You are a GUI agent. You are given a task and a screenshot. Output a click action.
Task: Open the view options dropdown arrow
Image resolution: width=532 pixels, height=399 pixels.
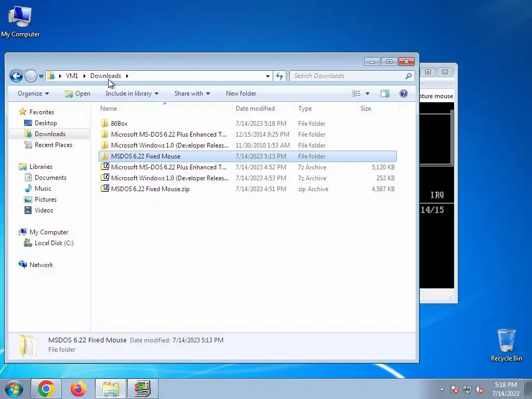pyautogui.click(x=367, y=94)
